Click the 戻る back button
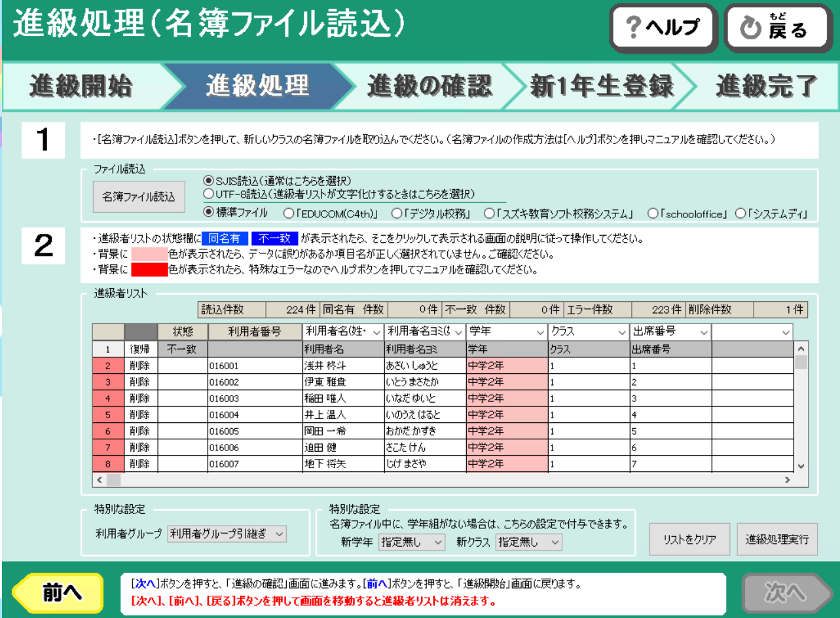840x618 pixels. [x=778, y=27]
